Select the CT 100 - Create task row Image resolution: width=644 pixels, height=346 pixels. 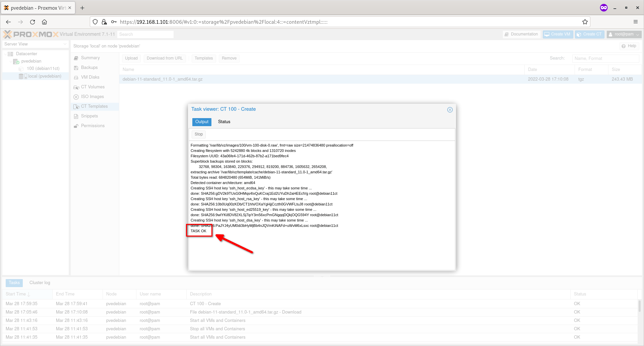[x=320, y=304]
